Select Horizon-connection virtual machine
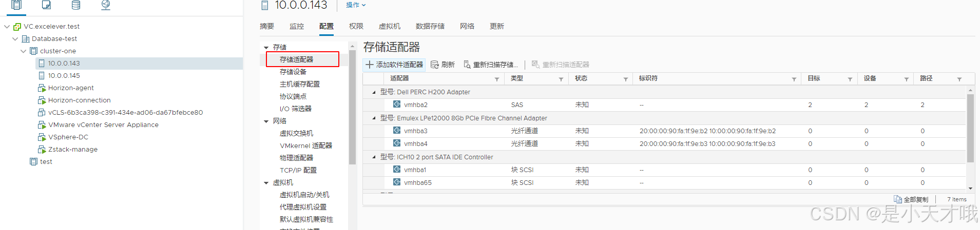 (x=79, y=100)
